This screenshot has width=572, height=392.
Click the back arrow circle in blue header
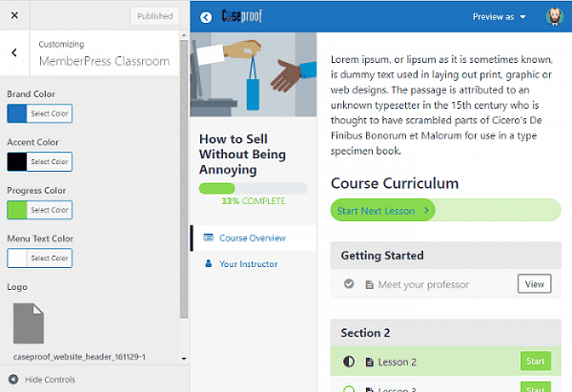(206, 17)
